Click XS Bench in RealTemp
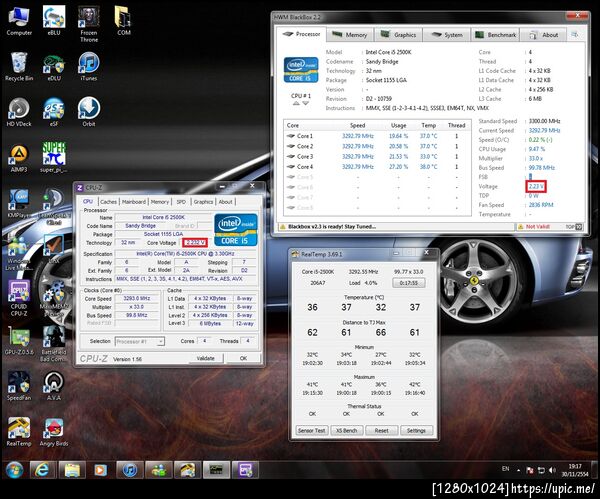 click(346, 431)
